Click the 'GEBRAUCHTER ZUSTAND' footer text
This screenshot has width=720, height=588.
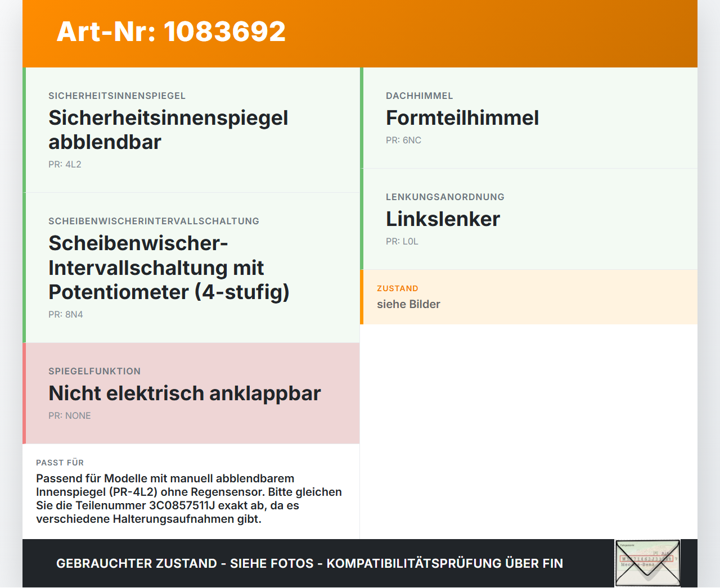point(309,563)
